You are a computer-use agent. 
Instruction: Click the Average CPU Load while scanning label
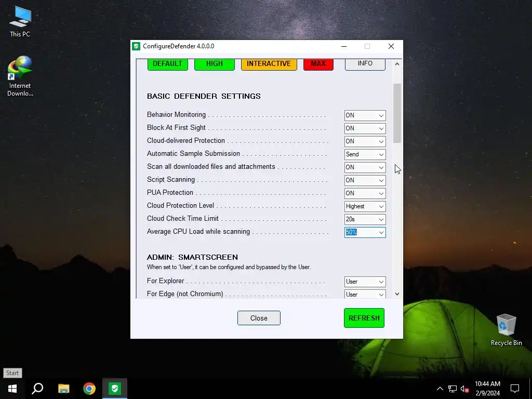pyautogui.click(x=198, y=232)
